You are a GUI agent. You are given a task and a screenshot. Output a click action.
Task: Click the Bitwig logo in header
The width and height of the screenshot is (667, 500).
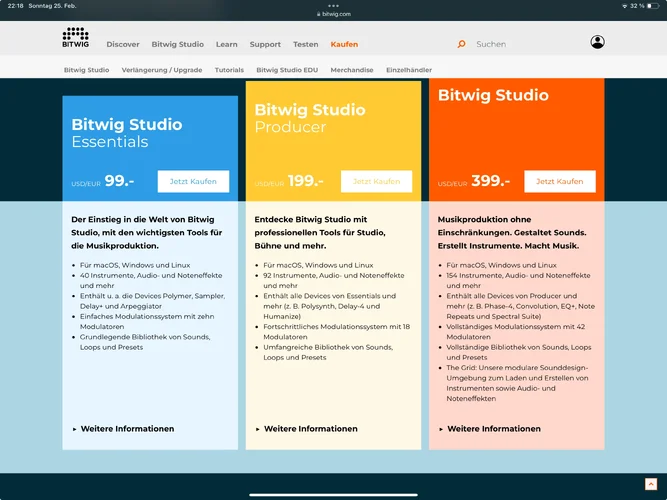pos(75,39)
